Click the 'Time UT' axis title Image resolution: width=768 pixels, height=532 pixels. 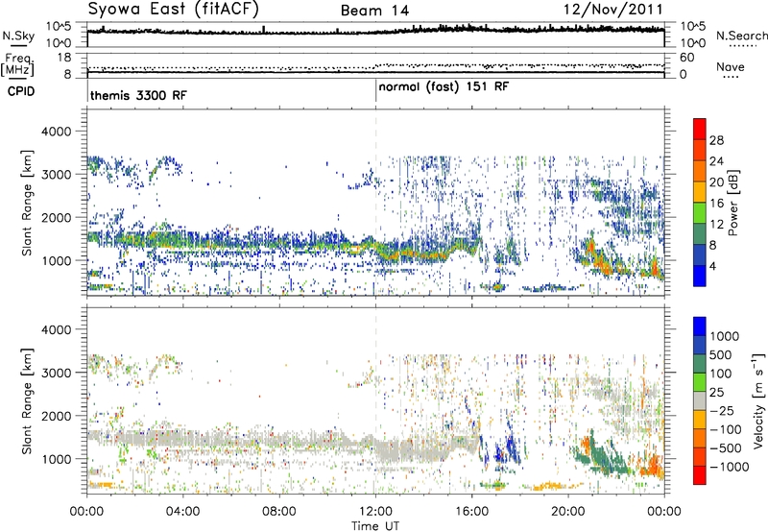(375, 526)
